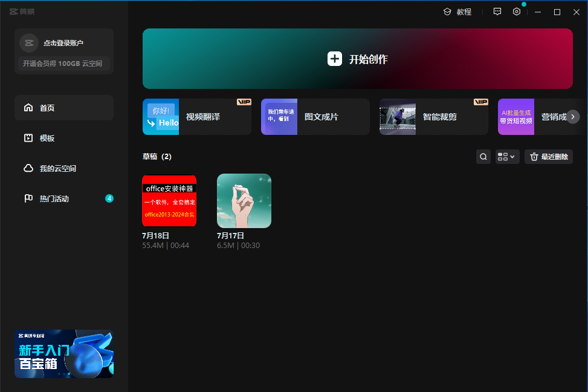Open the 7月18日 office draft thumbnail
The image size is (588, 392).
click(x=169, y=201)
